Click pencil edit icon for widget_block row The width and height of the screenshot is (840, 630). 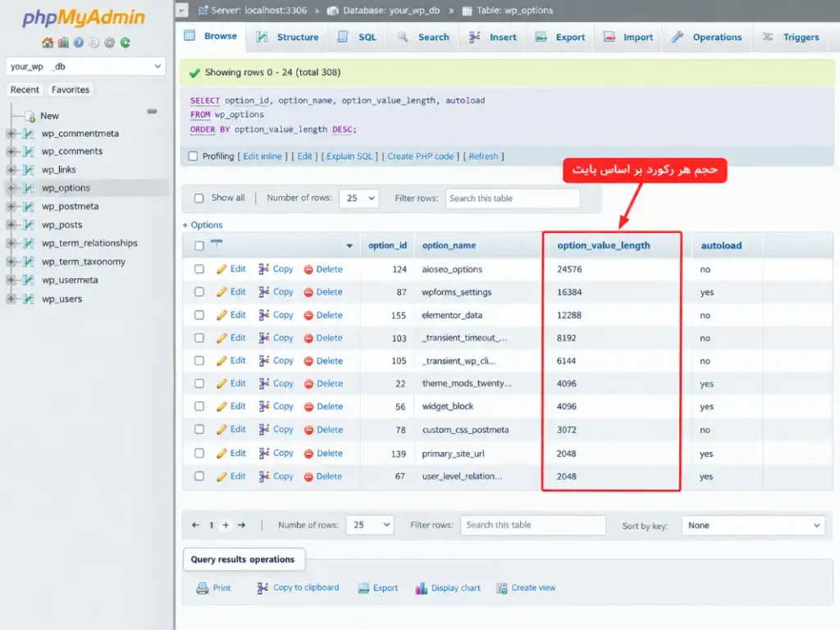221,407
